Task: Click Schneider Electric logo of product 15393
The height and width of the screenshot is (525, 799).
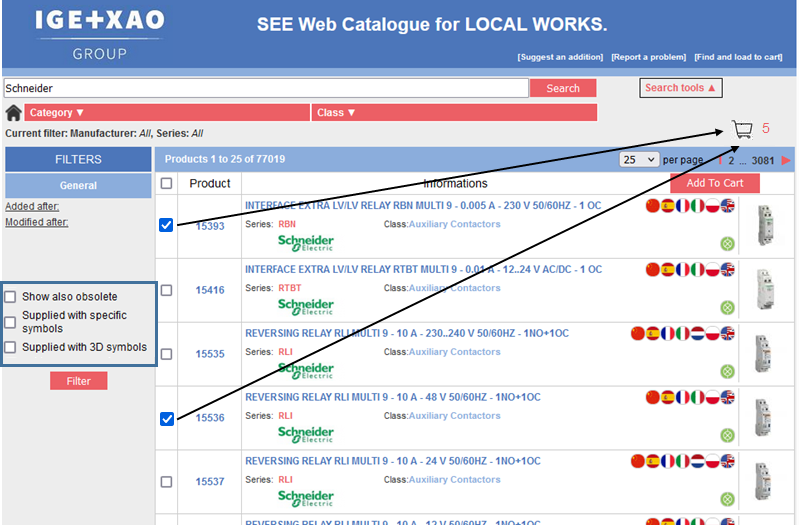Action: pyautogui.click(x=306, y=243)
